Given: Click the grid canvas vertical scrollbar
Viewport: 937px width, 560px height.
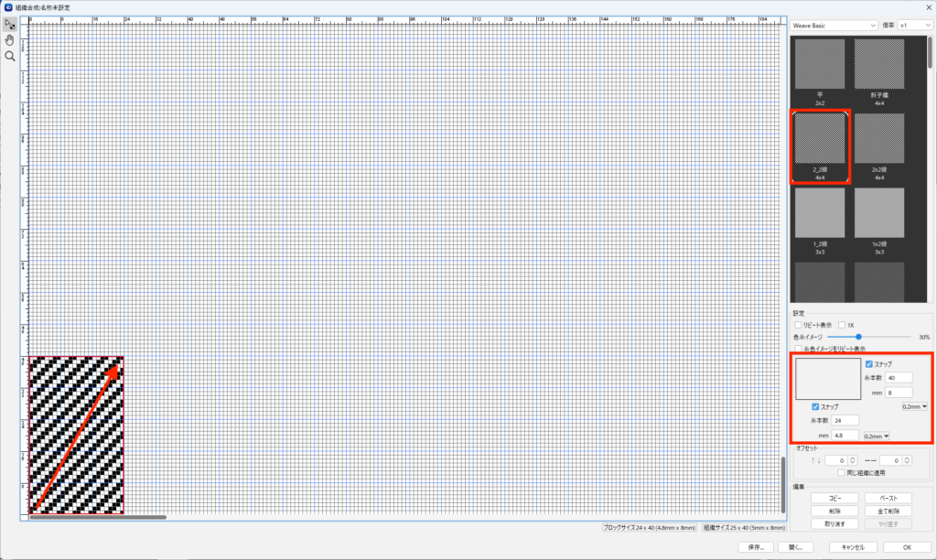Looking at the screenshot, I should [x=783, y=485].
